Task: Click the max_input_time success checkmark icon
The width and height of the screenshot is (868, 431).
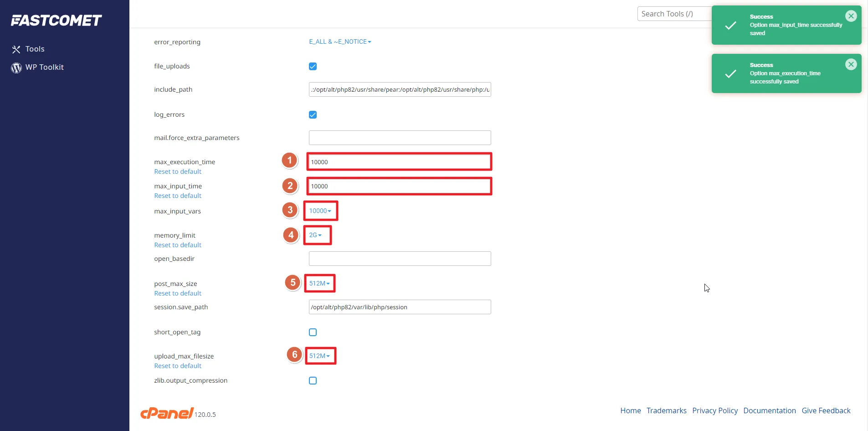Action: [x=730, y=26]
